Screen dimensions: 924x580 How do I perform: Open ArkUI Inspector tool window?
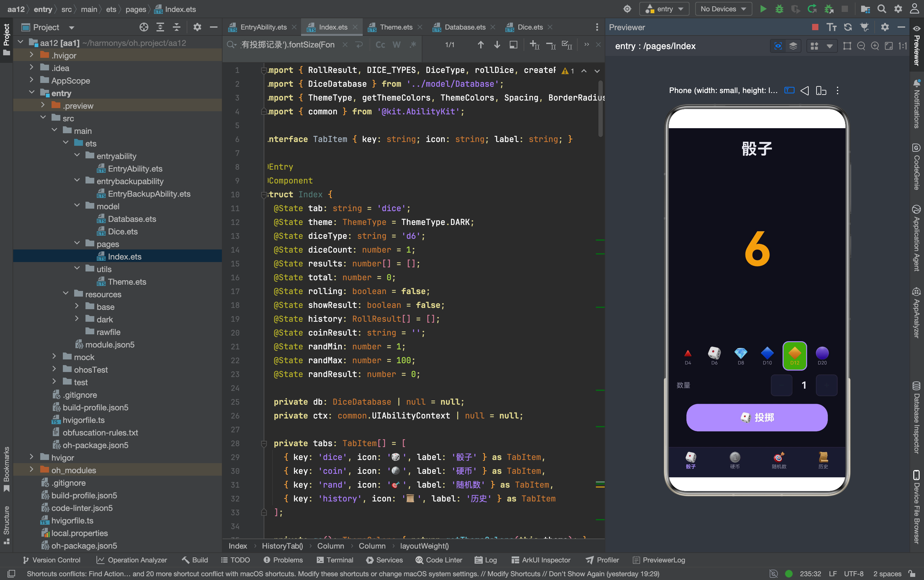pyautogui.click(x=541, y=560)
